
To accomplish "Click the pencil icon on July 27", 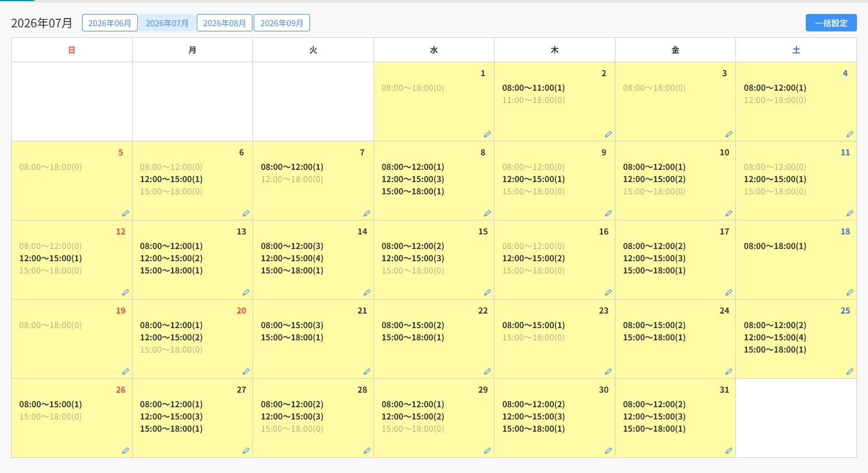I will [x=246, y=451].
